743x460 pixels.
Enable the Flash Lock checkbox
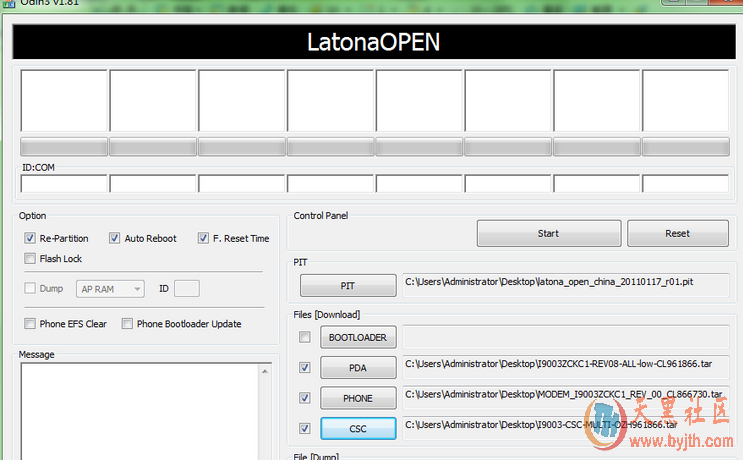coord(30,259)
